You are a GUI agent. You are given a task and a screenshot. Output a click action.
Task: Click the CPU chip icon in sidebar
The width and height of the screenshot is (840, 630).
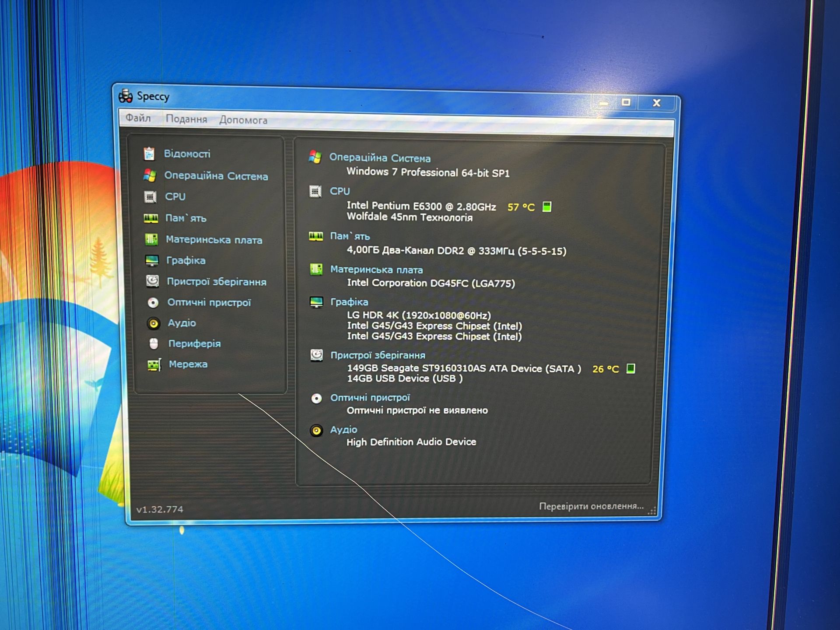click(150, 197)
